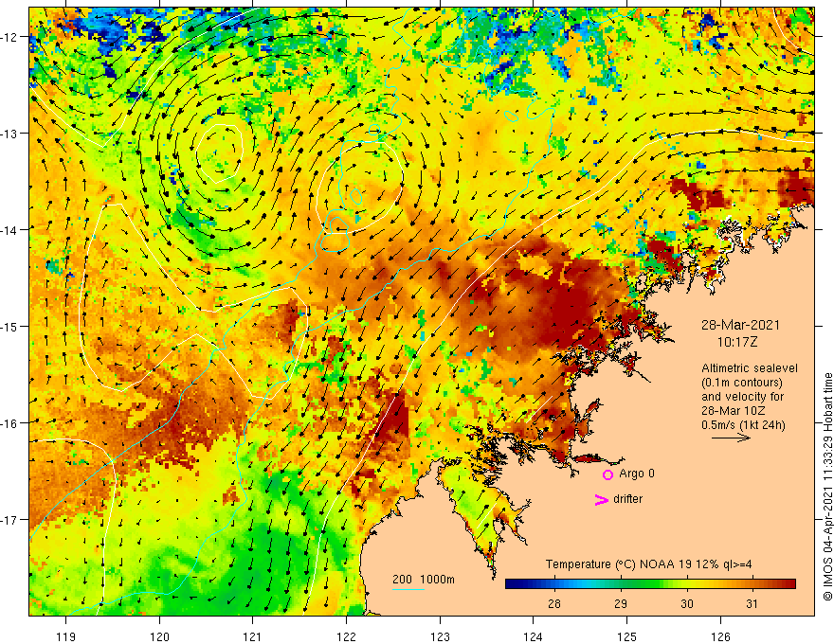Click the '200 1000m' bathymetry label
Image resolution: width=834 pixels, height=644 pixels.
point(424,580)
